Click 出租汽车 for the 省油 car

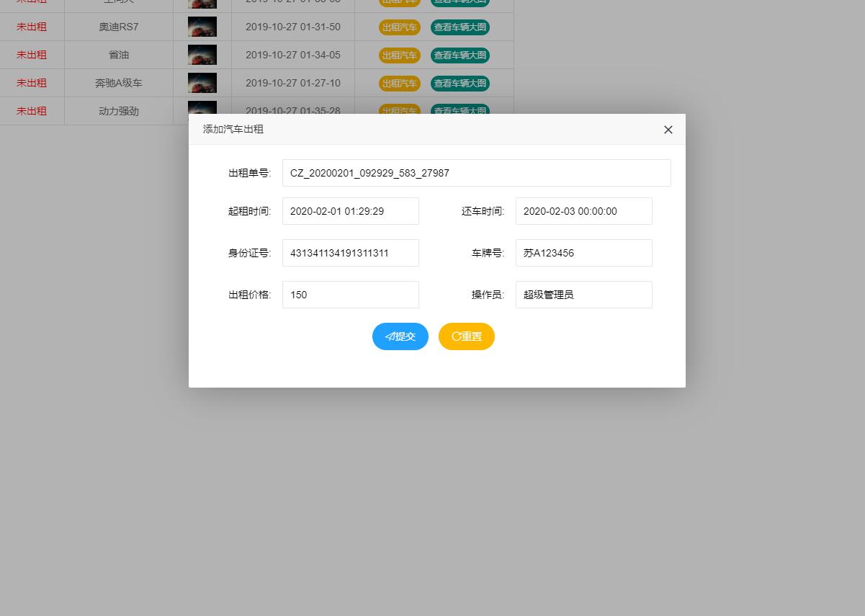[x=399, y=55]
